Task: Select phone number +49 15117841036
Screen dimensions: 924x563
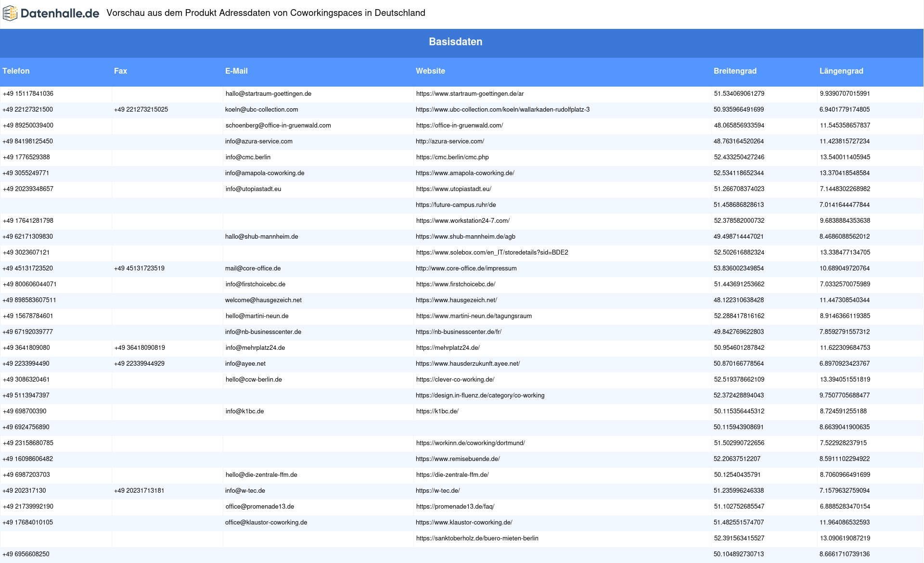Action: tap(28, 94)
